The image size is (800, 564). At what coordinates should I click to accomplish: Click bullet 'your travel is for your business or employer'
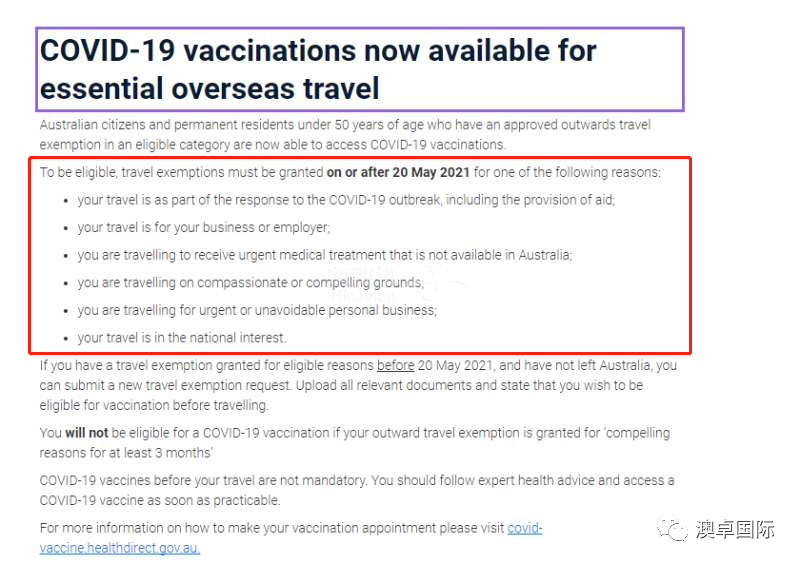click(x=204, y=228)
